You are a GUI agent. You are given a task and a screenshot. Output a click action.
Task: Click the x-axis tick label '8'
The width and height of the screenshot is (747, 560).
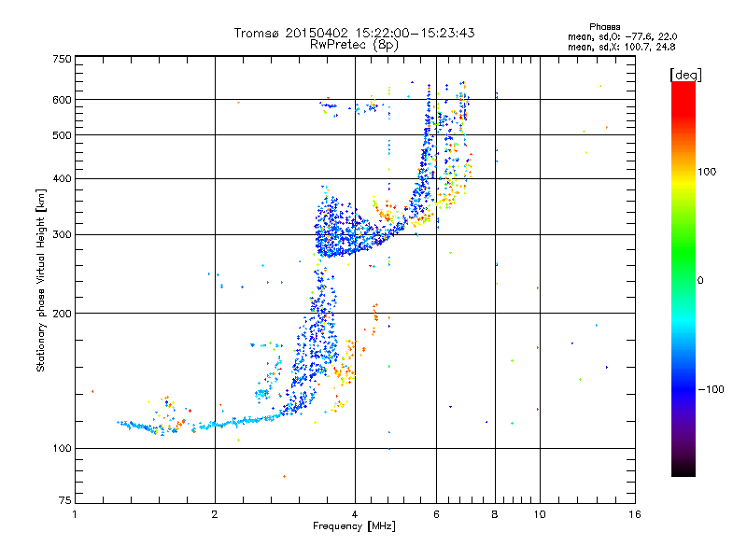pyautogui.click(x=495, y=514)
